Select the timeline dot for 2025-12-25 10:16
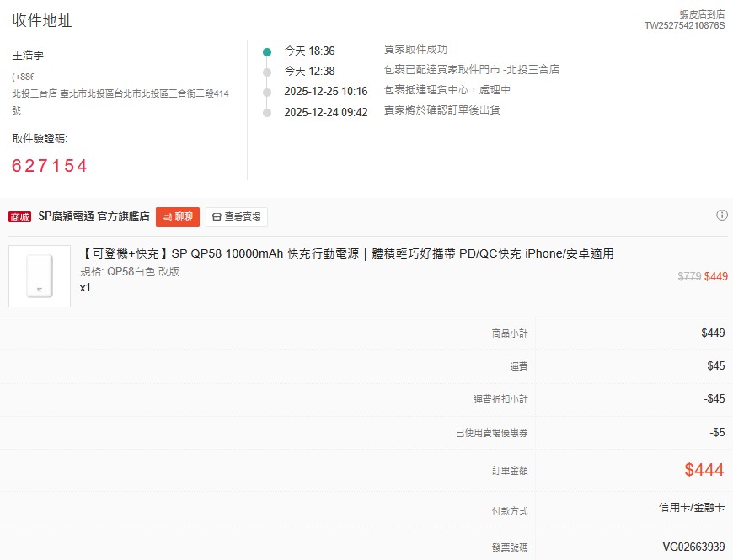Image resolution: width=733 pixels, height=560 pixels. pyautogui.click(x=267, y=92)
